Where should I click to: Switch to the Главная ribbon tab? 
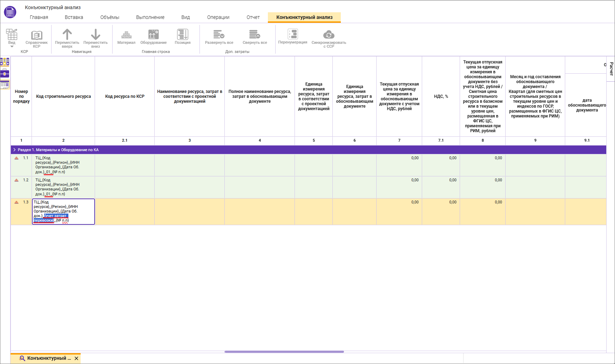pos(39,17)
